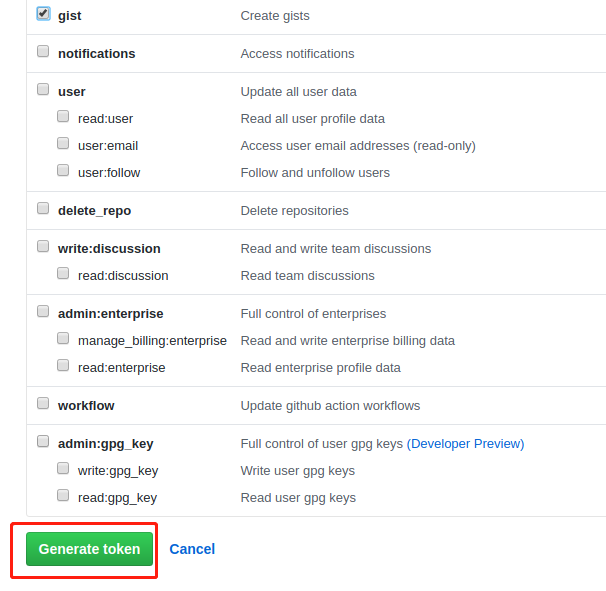Check the delete_repo scope checkbox

click(43, 209)
